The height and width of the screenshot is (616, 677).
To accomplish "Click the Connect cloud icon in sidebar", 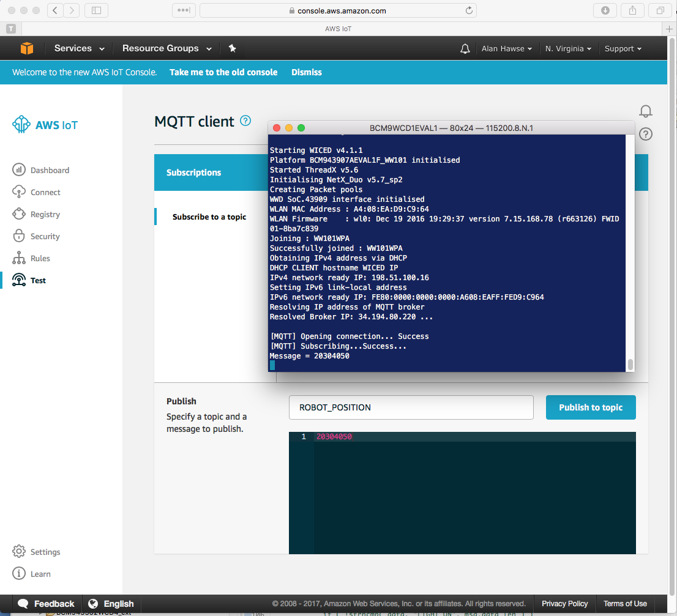I will coord(19,191).
